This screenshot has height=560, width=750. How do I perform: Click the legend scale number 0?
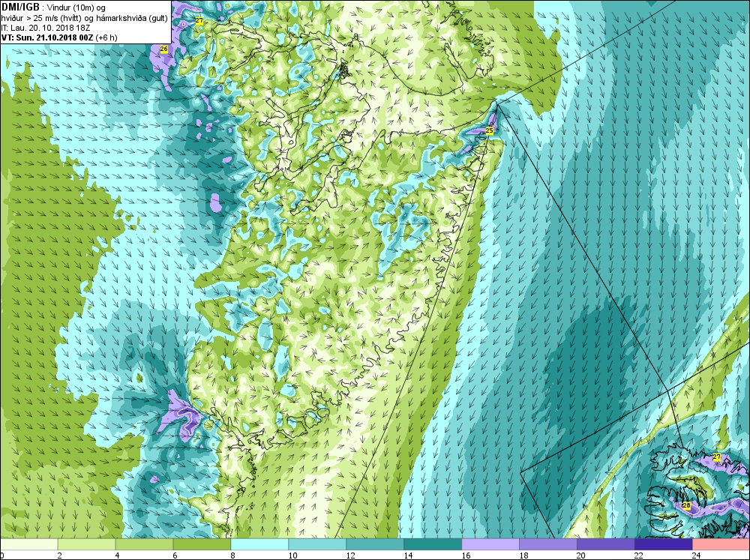tap(2, 556)
